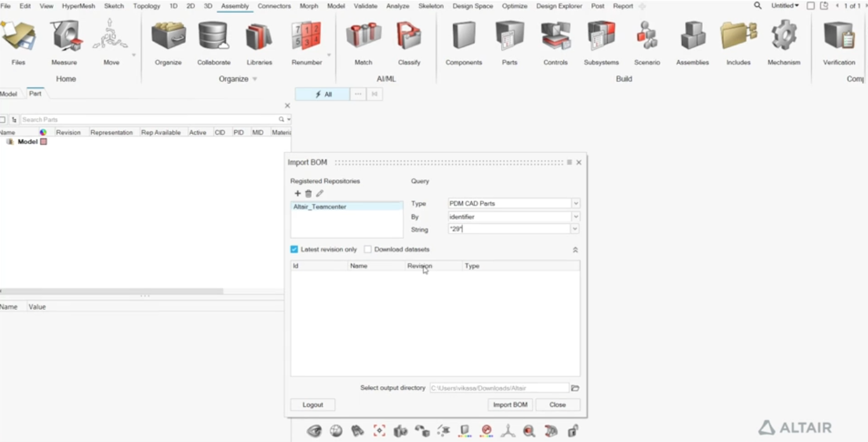Switch to the Model browser tab
Image resolution: width=868 pixels, height=442 pixels.
click(x=9, y=94)
